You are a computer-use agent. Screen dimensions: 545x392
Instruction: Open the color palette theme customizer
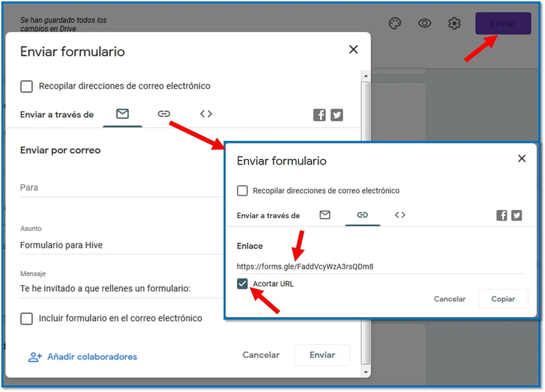point(395,23)
